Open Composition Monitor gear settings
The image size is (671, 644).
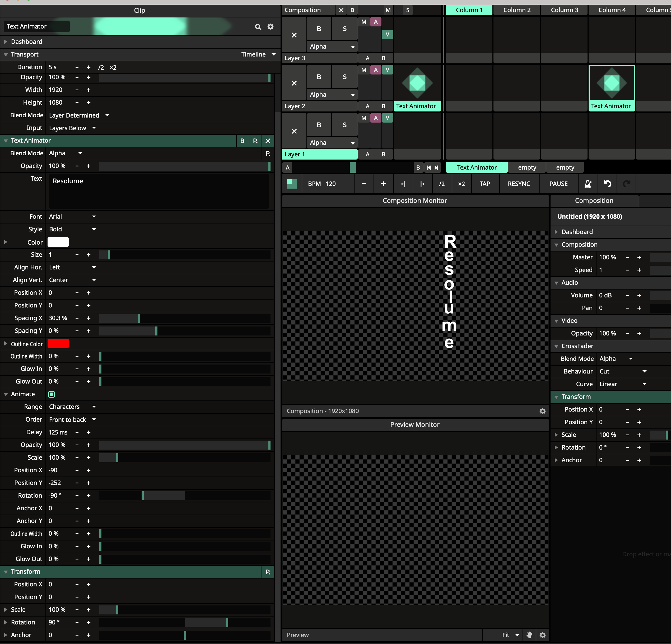[x=542, y=411]
